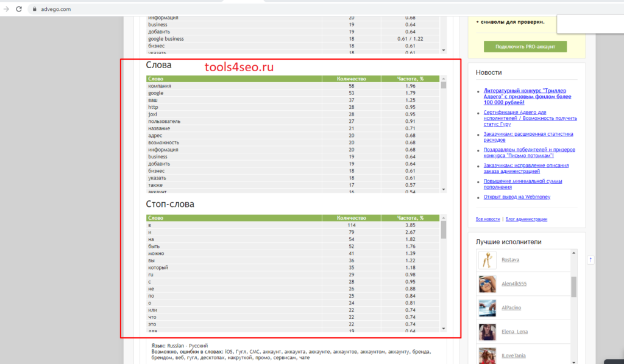Click 'Частота, %' header in Слова table

click(410, 79)
